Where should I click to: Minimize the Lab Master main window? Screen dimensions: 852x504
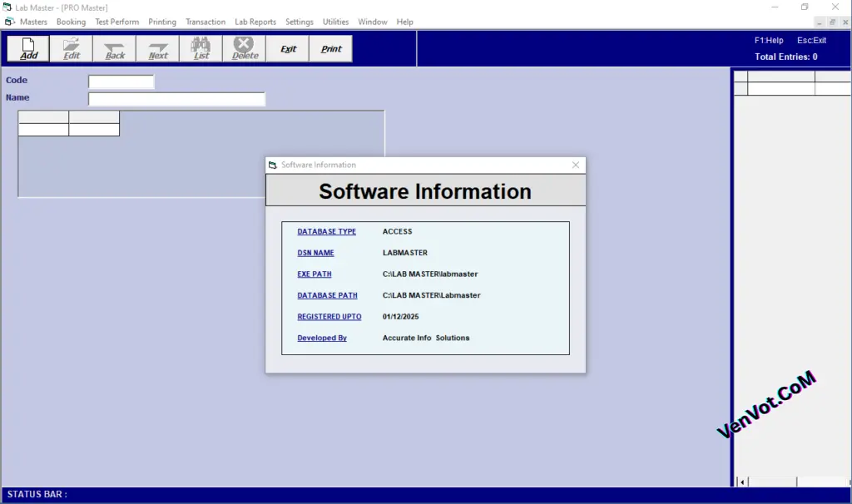pos(775,7)
